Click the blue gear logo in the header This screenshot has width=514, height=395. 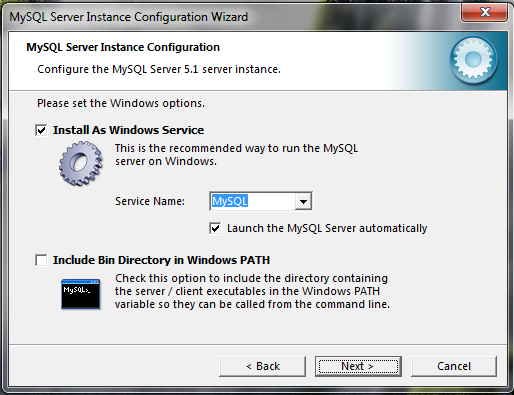point(473,60)
